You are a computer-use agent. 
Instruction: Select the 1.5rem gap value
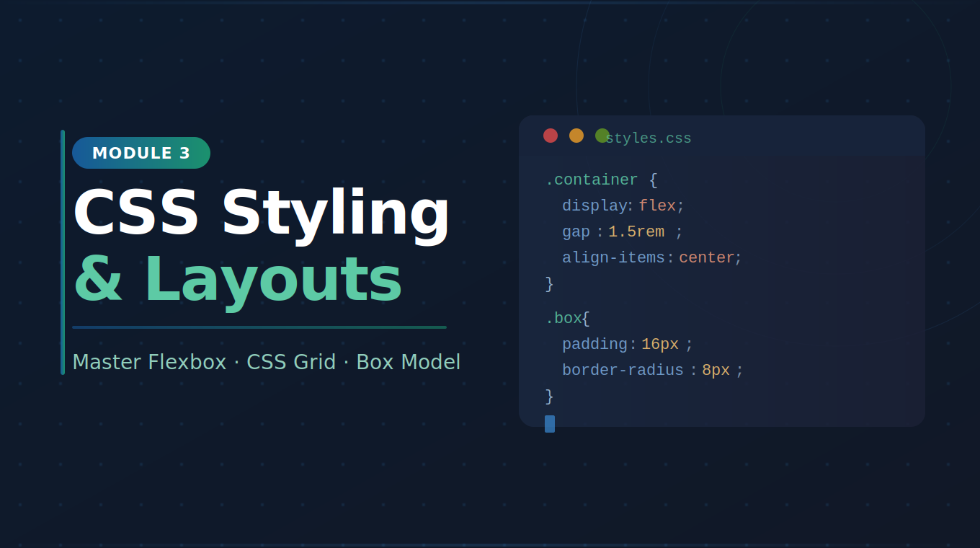pos(636,231)
